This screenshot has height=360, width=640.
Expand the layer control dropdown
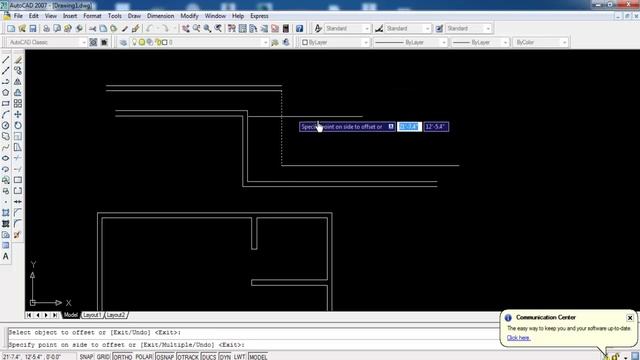pyautogui.click(x=265, y=42)
